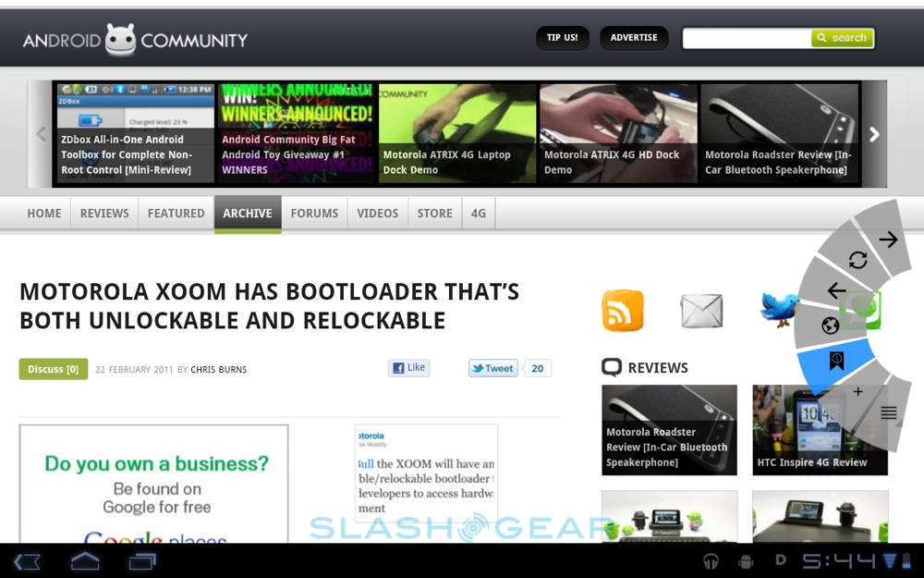This screenshot has width=924, height=578.
Task: Open the REVIEWS navigation tab
Action: pyautogui.click(x=104, y=213)
